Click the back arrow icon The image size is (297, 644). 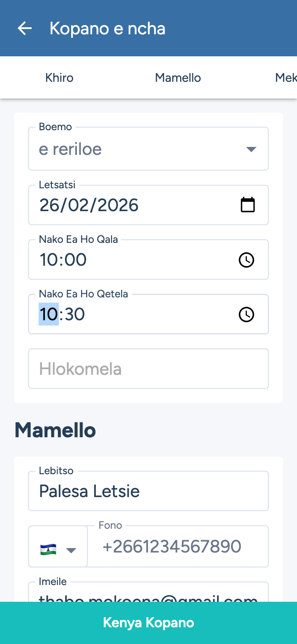click(x=25, y=29)
